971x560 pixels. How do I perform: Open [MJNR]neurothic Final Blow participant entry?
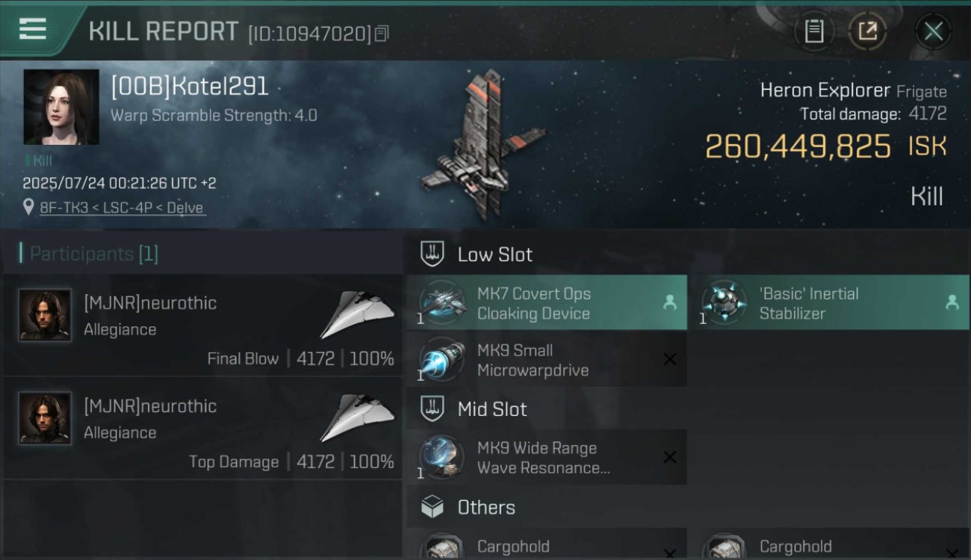pyautogui.click(x=202, y=326)
